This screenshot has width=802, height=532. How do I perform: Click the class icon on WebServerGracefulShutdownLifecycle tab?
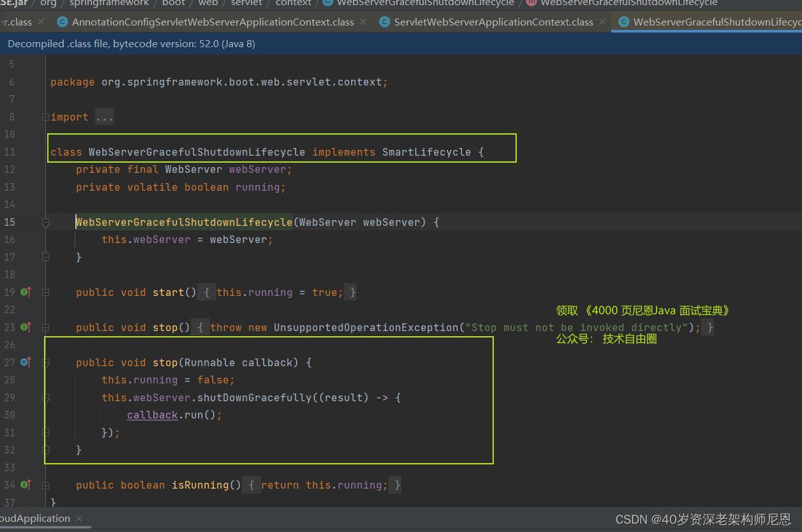[x=623, y=22]
